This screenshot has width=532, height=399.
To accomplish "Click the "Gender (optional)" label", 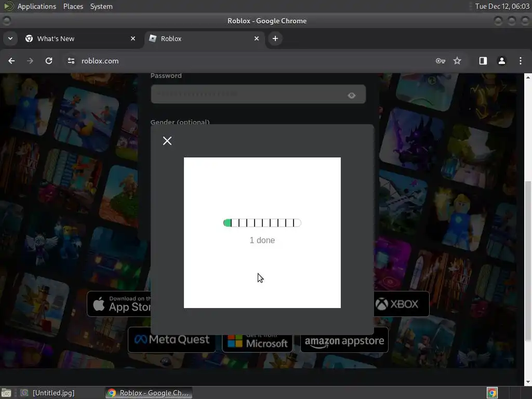I will coord(180,122).
